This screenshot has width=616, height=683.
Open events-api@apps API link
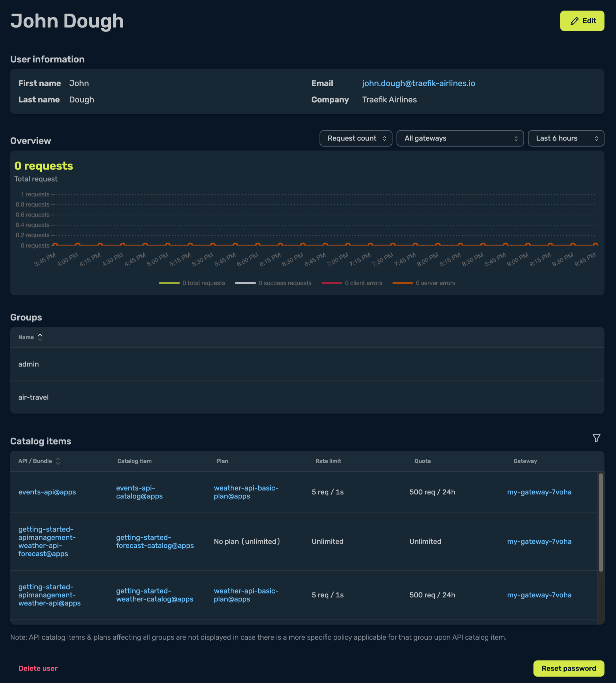click(47, 492)
